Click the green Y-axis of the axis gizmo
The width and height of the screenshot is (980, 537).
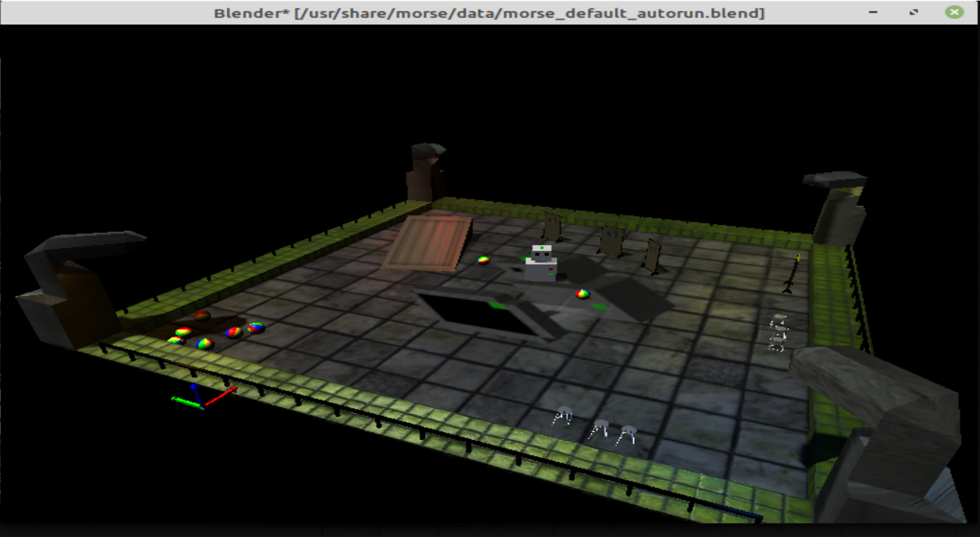184,401
